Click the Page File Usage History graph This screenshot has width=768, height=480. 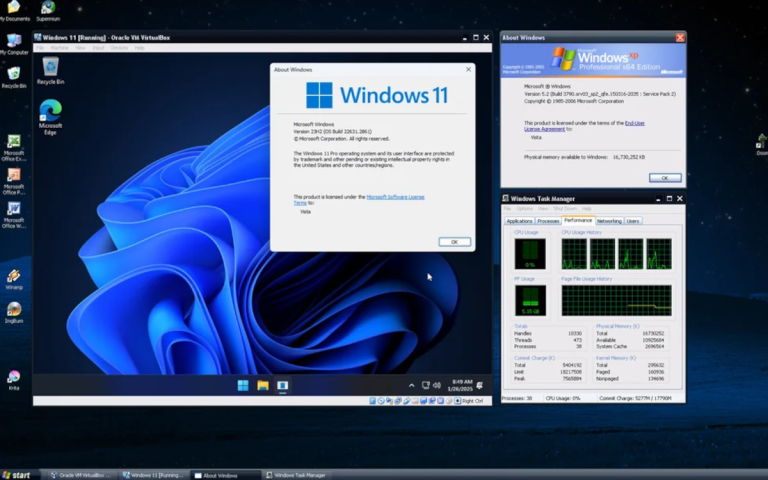pos(617,300)
